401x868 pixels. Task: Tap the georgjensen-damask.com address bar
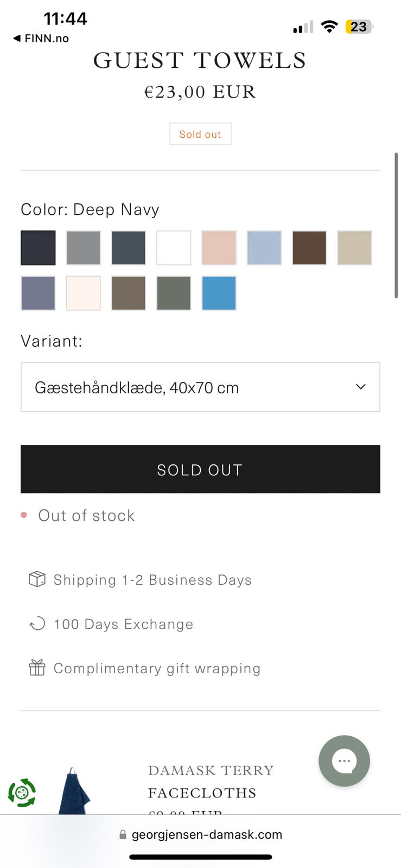(207, 834)
